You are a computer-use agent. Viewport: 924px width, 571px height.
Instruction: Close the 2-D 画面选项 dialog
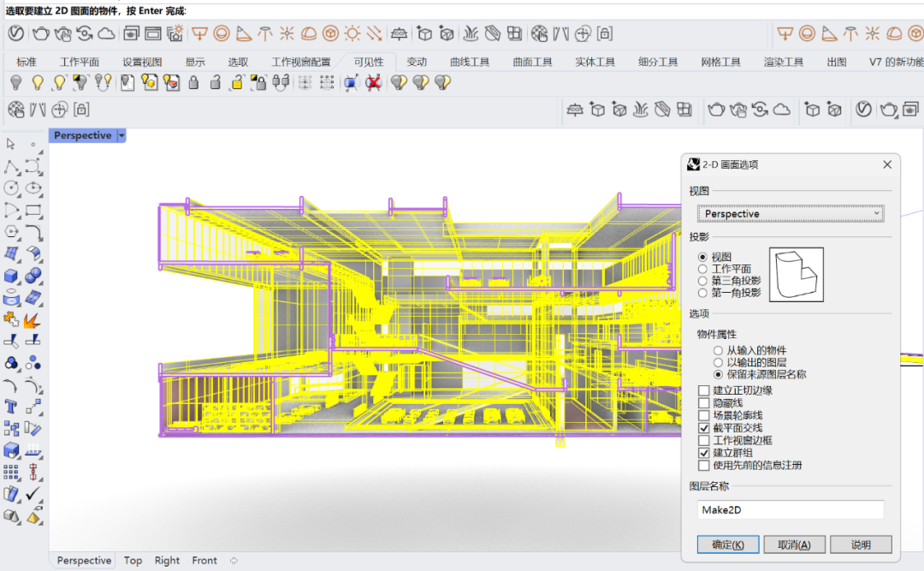(887, 164)
